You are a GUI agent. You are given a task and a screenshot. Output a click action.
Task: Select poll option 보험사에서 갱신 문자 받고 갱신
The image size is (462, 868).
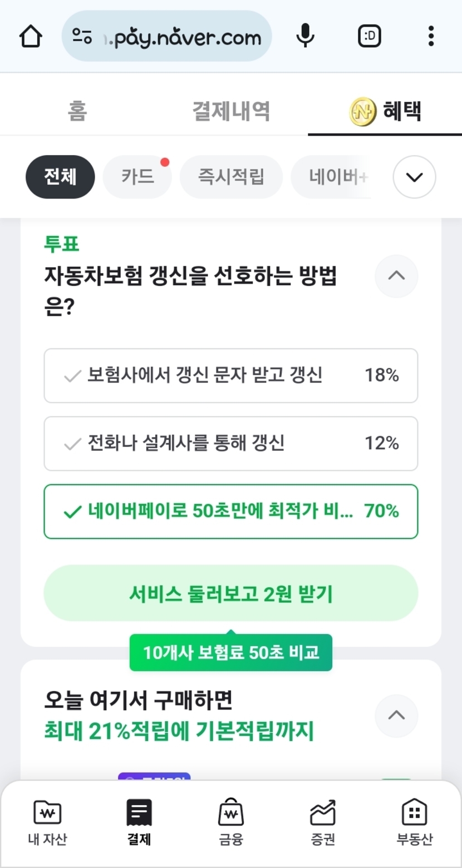[230, 376]
